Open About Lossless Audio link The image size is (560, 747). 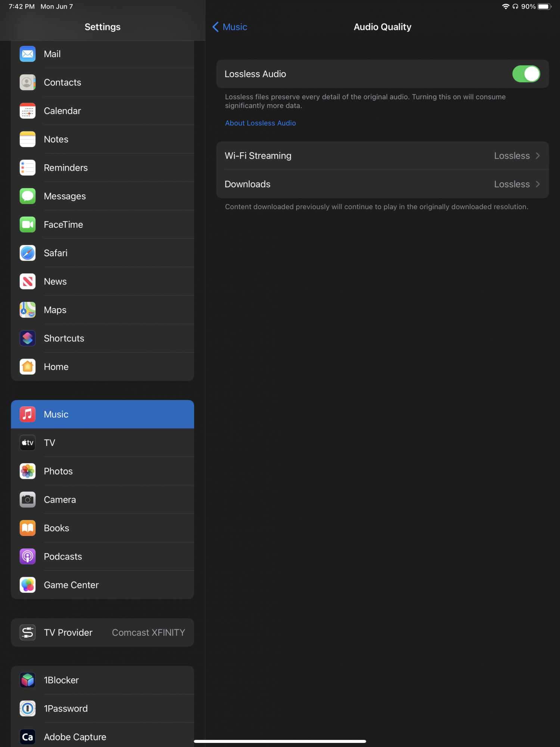261,123
